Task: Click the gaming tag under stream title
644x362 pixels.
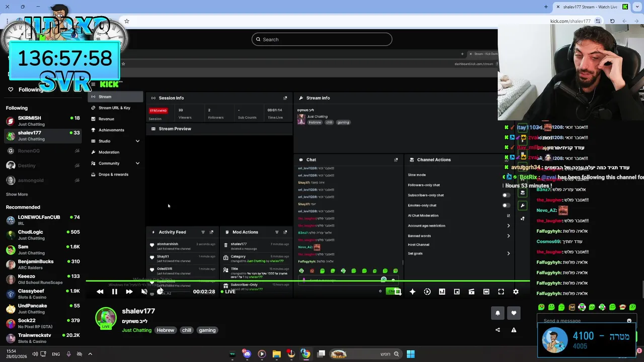Action: pos(207,330)
